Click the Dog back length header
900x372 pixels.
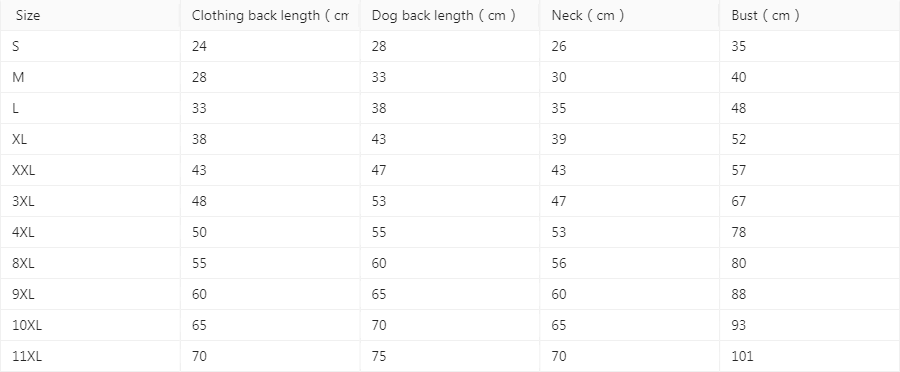tap(449, 16)
